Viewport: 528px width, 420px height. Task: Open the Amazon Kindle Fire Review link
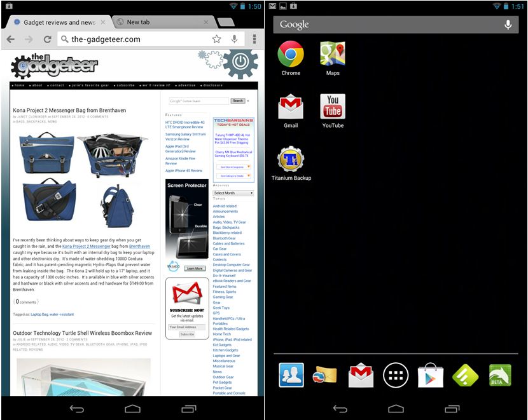pos(180,161)
